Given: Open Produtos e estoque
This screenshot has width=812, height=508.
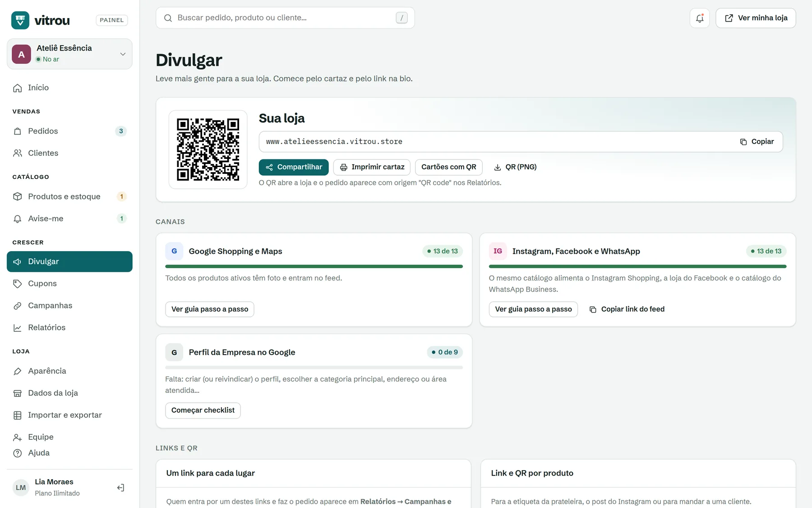Looking at the screenshot, I should (x=69, y=196).
